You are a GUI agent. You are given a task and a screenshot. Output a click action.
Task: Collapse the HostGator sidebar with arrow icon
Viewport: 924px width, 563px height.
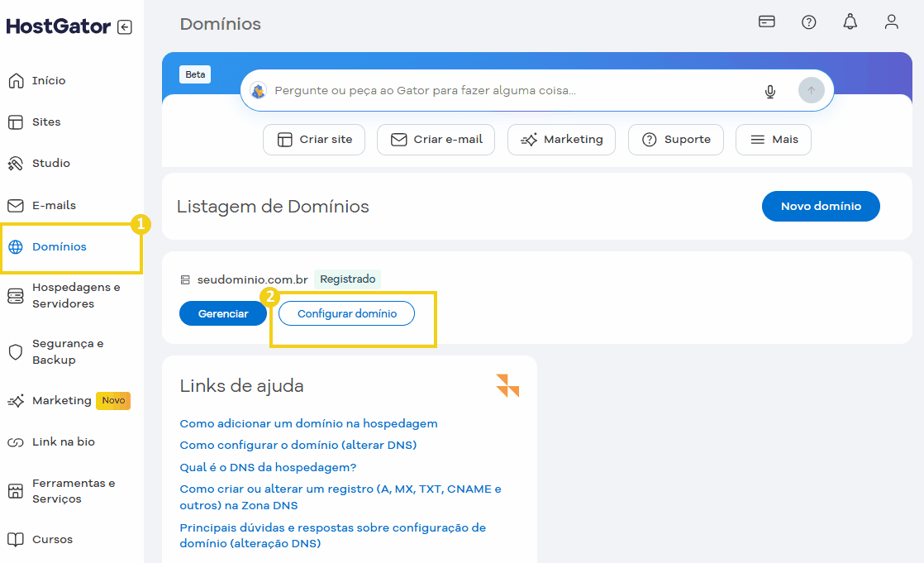point(124,27)
